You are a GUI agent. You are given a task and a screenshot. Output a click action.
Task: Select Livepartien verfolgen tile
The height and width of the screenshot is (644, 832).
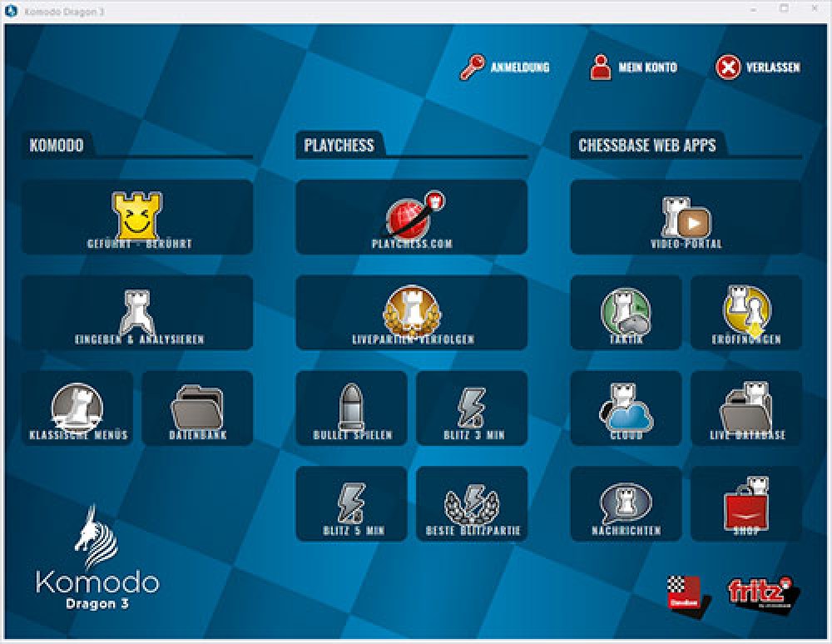pos(412,313)
